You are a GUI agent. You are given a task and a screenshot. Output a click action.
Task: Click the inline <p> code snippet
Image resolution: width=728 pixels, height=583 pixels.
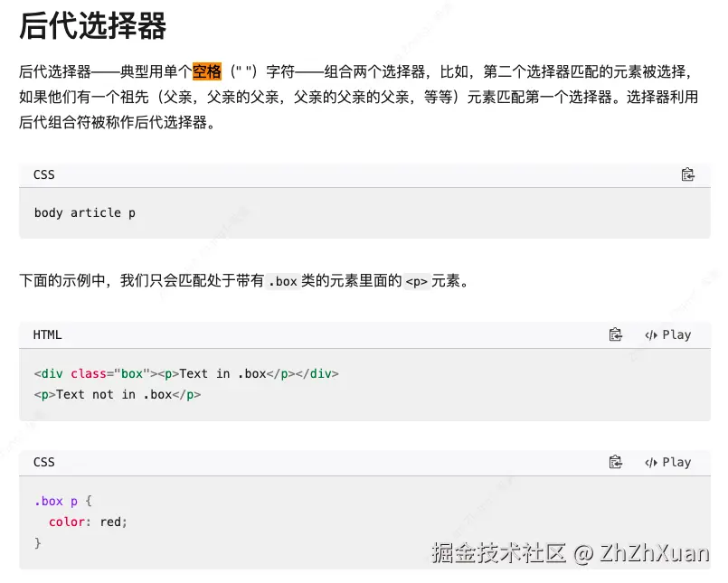click(x=417, y=281)
